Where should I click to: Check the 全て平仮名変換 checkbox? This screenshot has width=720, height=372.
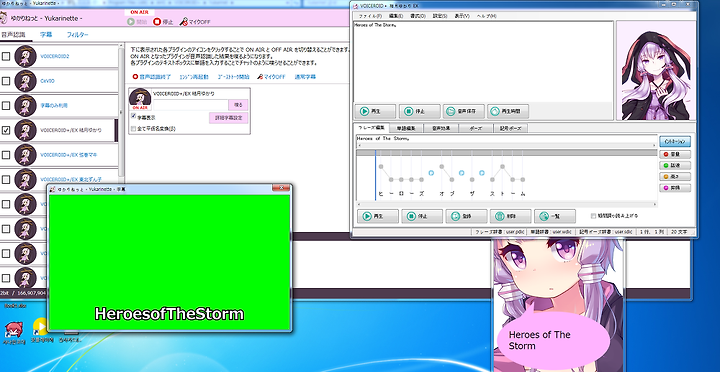134,129
